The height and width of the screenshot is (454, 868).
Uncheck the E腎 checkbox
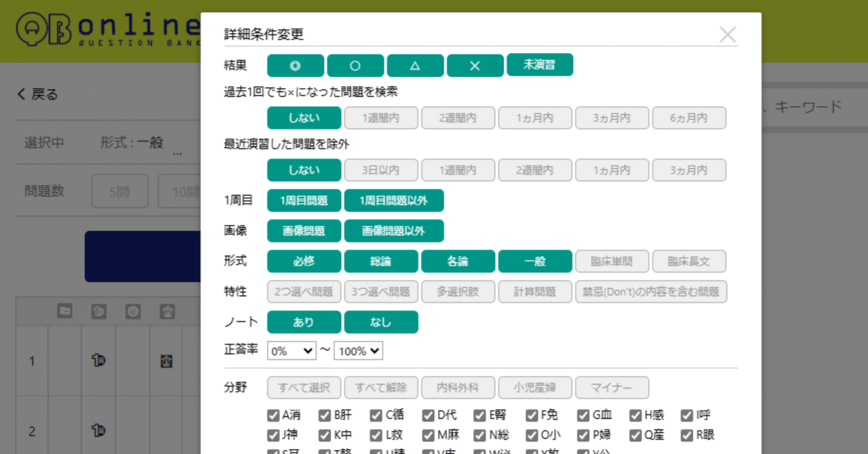[x=480, y=415]
